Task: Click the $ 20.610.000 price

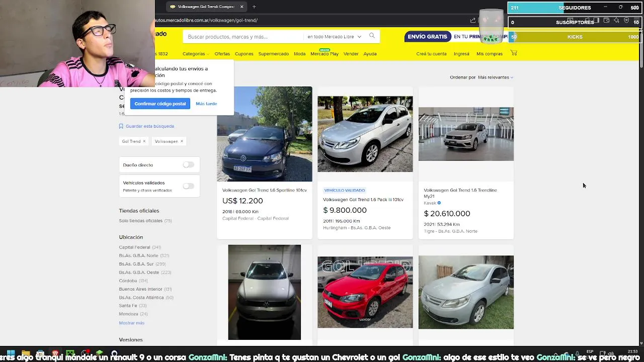Action: click(x=447, y=214)
